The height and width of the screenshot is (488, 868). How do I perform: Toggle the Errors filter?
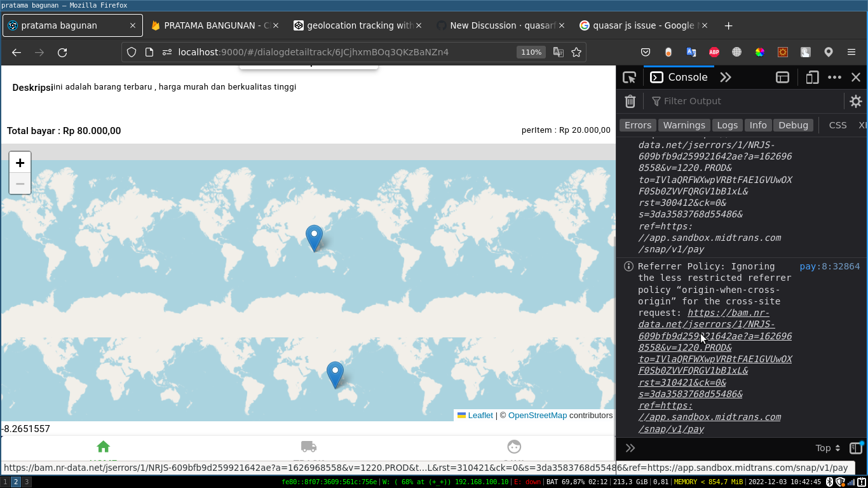pos(637,125)
